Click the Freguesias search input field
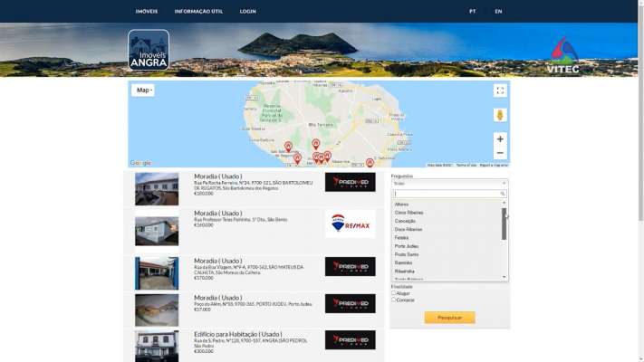 [x=446, y=194]
